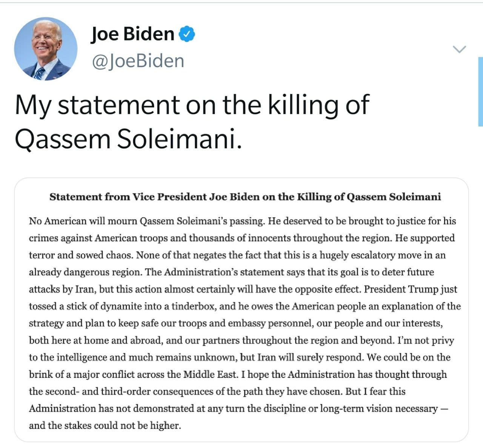This screenshot has height=448, width=483.
Task: Click the Joe Biden display name
Action: click(x=132, y=34)
